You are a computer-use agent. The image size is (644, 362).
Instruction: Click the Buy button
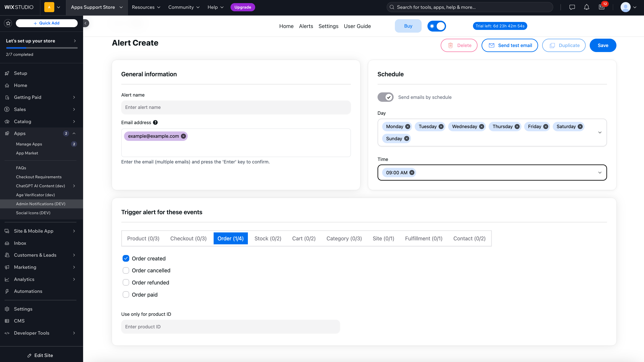pos(408,26)
